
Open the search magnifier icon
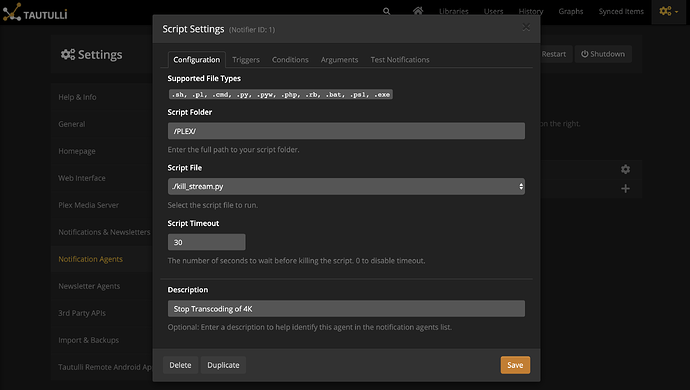[386, 11]
